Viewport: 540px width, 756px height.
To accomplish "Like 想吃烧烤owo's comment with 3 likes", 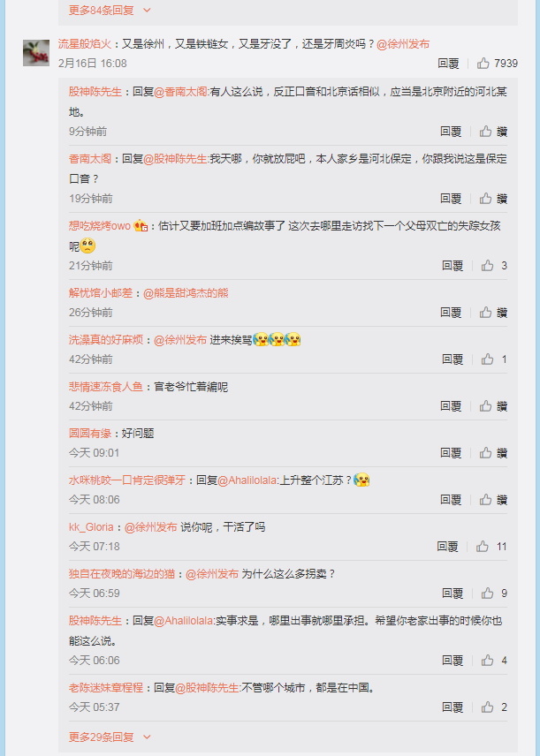I will pos(487,266).
